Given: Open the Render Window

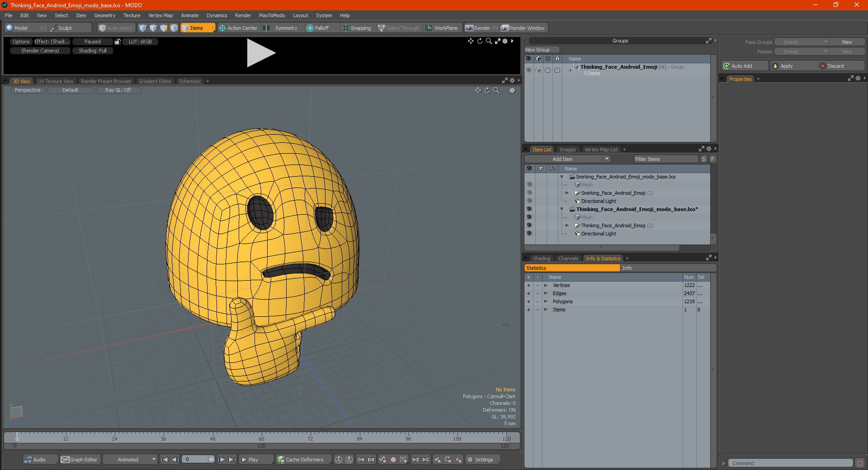Looking at the screenshot, I should [523, 28].
